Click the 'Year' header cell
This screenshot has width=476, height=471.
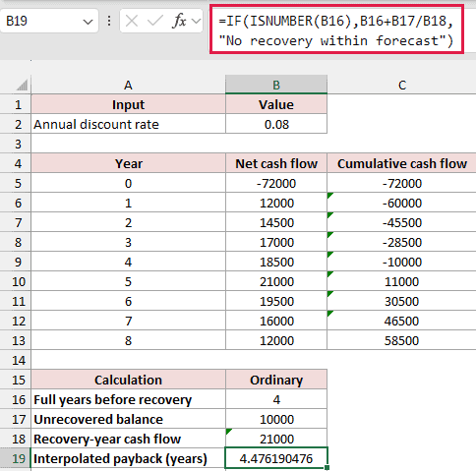point(128,163)
